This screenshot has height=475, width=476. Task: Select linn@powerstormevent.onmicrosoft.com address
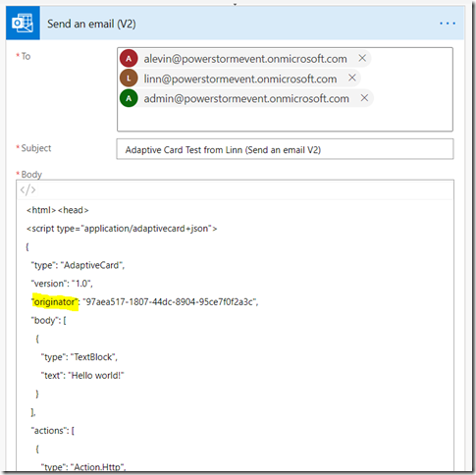[240, 79]
